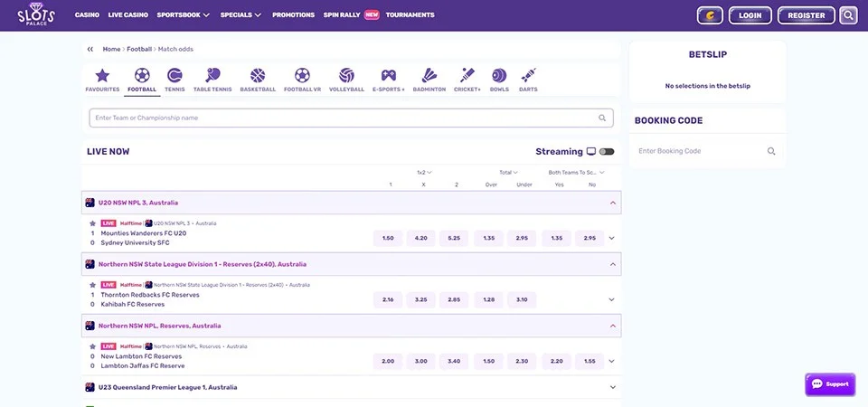Collapse the U20 NSW NPL 3 league

(613, 203)
